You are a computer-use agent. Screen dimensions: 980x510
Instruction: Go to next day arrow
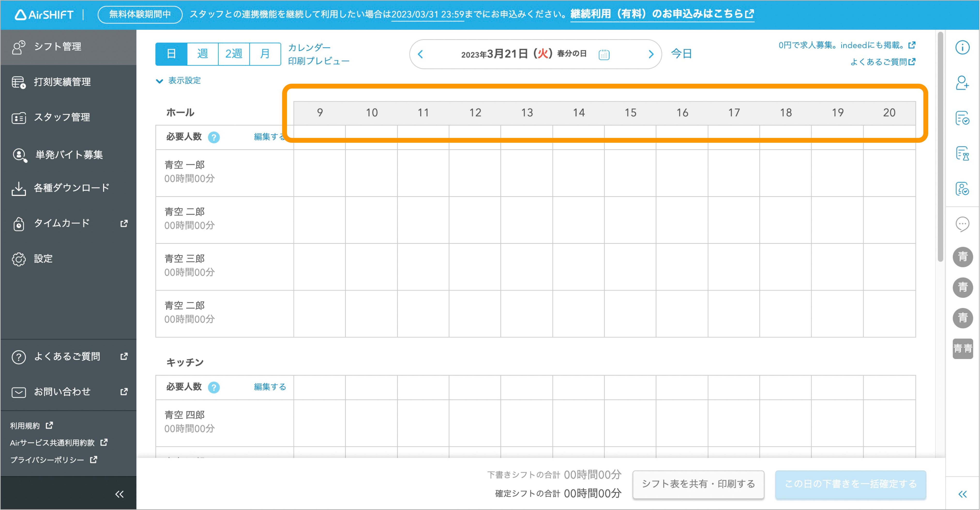(x=651, y=54)
